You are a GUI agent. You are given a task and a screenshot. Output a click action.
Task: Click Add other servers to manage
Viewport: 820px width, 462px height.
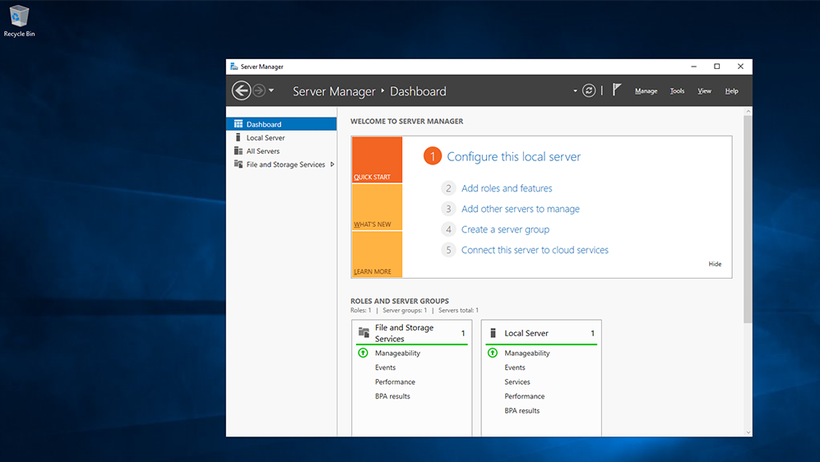520,209
